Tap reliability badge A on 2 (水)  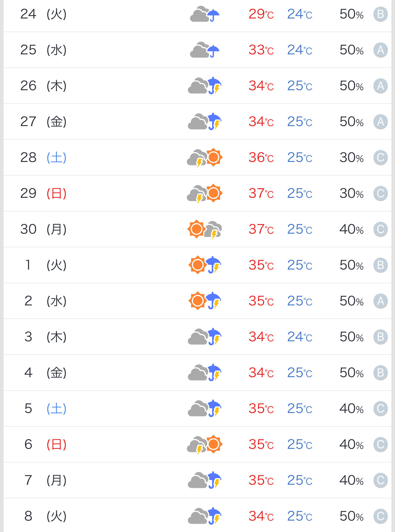(x=381, y=301)
